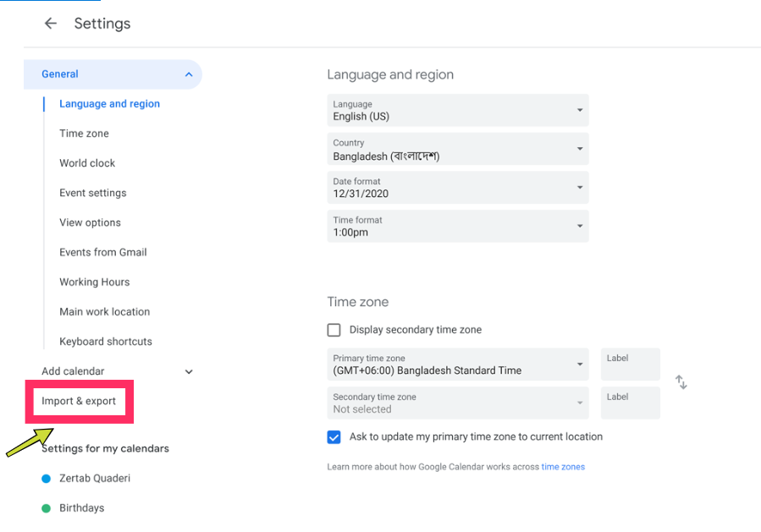The image size is (761, 532).
Task: Open the Country dropdown showing Bangladesh
Action: pyautogui.click(x=458, y=149)
